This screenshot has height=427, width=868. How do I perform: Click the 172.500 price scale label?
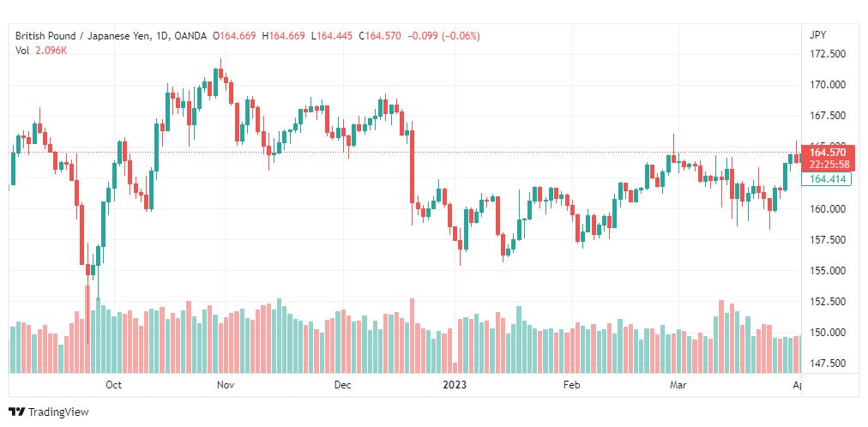click(x=829, y=54)
